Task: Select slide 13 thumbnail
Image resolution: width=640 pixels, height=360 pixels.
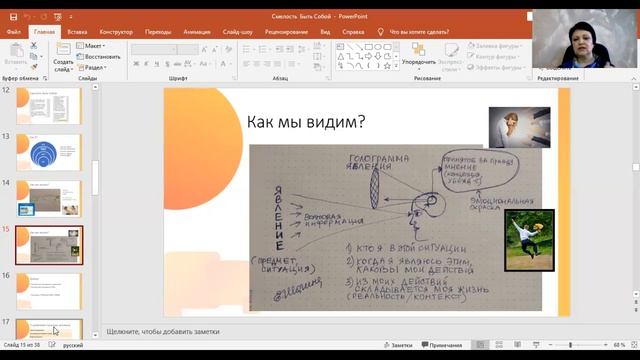Action: 49,152
